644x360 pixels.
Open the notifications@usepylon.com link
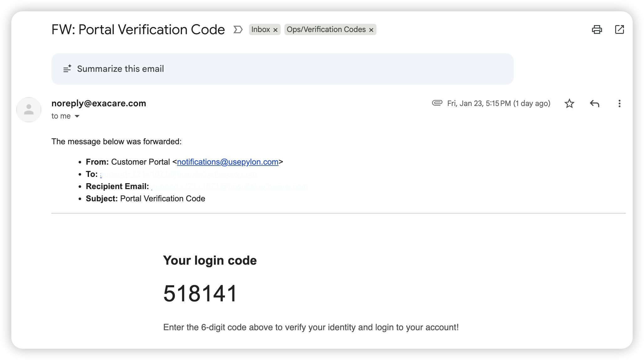(228, 162)
